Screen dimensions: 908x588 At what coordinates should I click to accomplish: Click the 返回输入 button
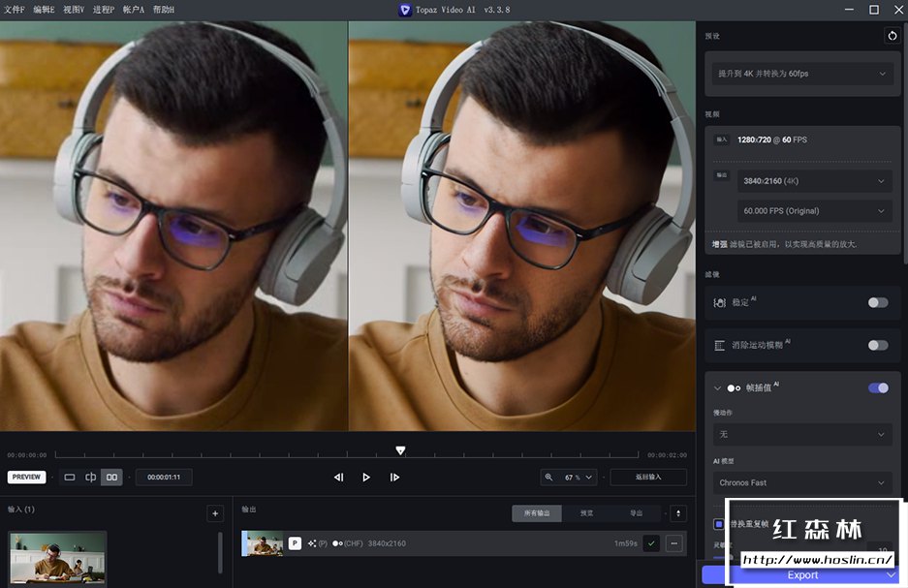(x=648, y=477)
